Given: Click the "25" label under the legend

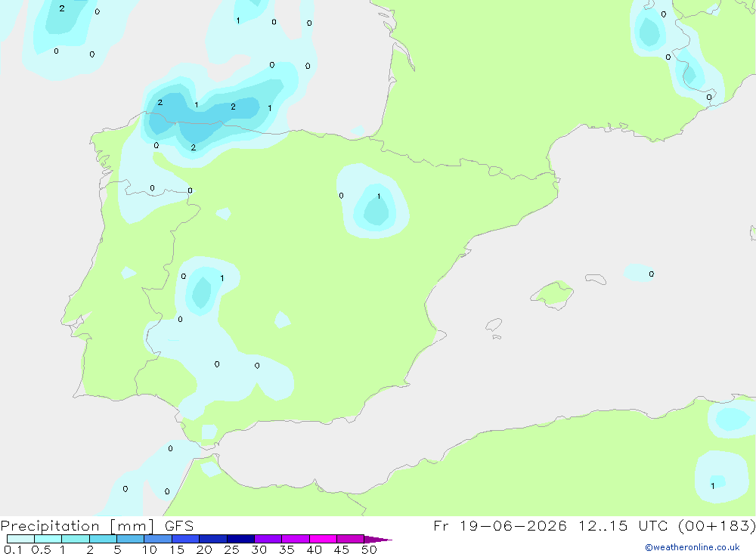Looking at the screenshot, I should [x=231, y=549].
